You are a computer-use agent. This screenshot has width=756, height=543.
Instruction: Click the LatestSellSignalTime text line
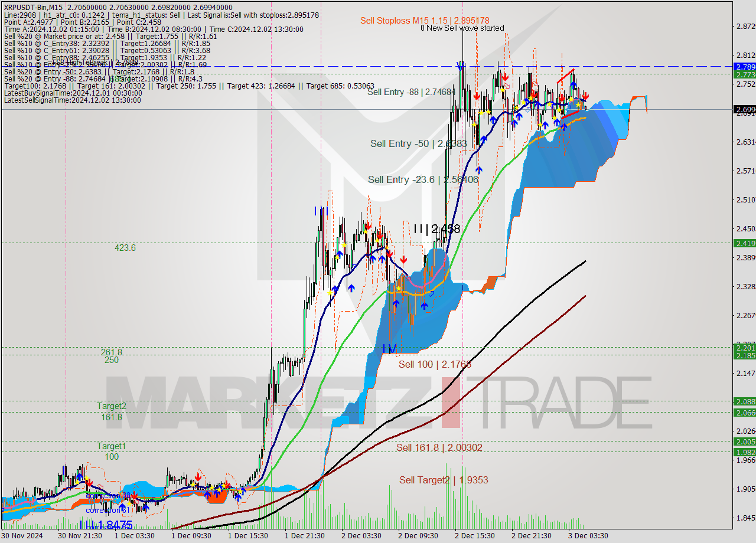(73, 100)
